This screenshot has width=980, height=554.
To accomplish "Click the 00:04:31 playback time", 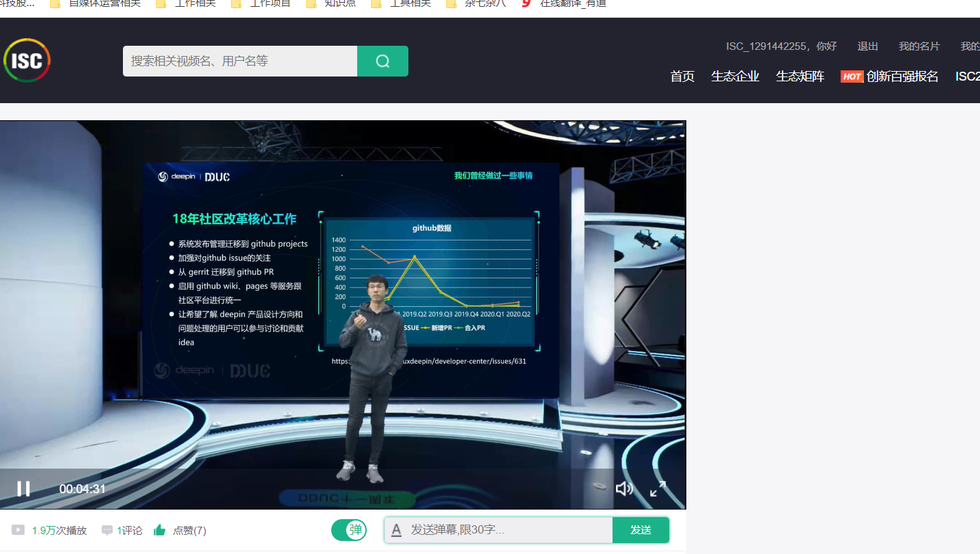I will [x=83, y=489].
